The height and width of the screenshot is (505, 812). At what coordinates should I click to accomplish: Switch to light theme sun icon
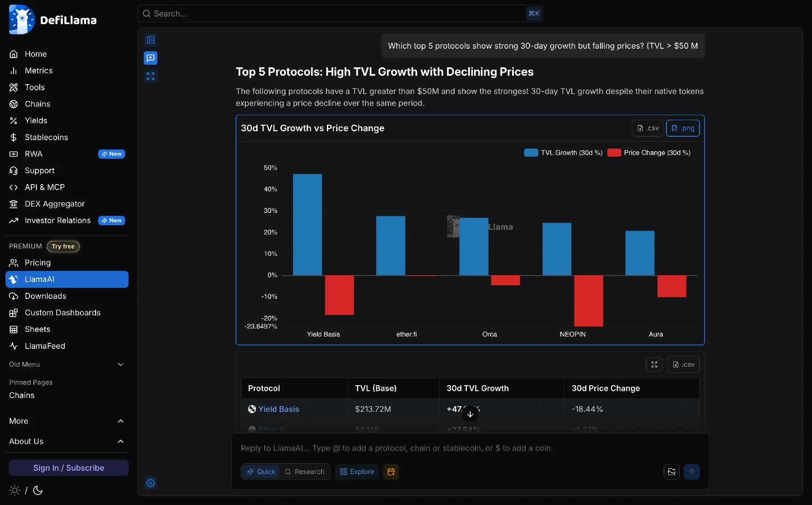click(x=15, y=491)
